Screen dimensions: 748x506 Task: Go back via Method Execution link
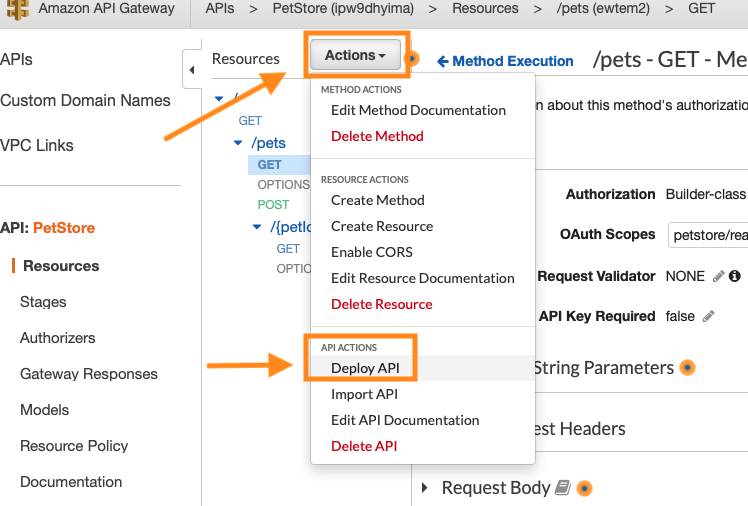505,61
